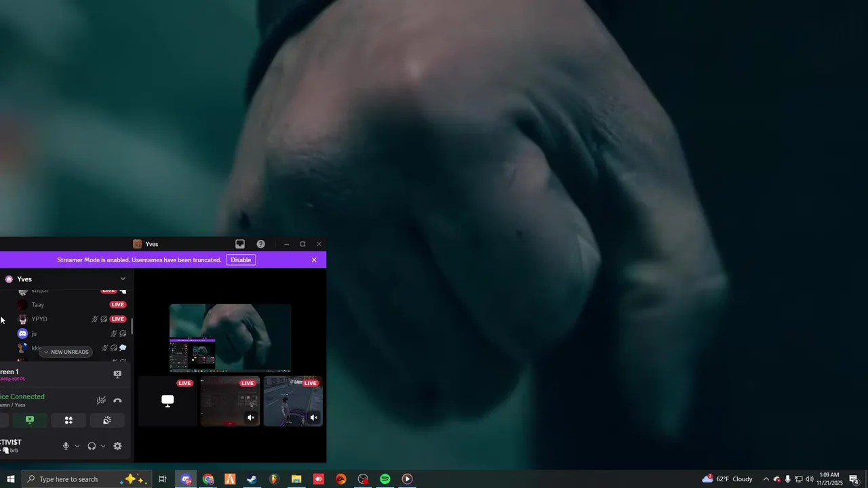
Task: Open the media player taskbar icon
Action: (x=407, y=479)
